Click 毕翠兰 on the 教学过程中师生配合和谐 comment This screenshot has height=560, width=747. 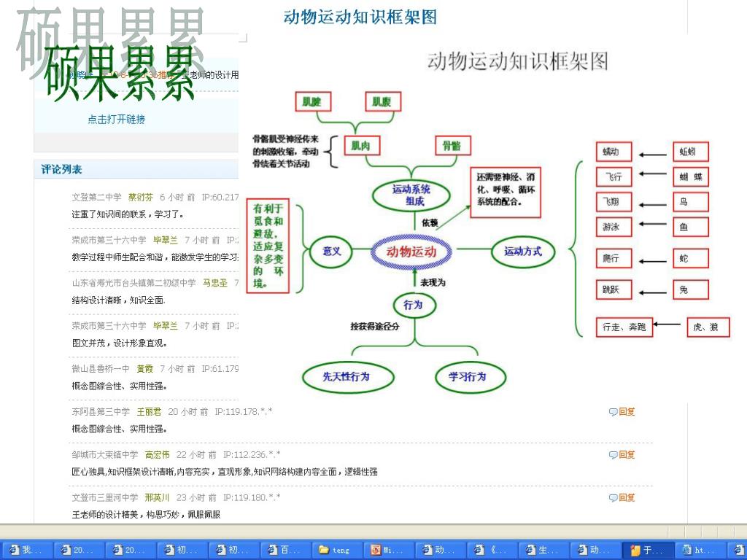pos(166,240)
